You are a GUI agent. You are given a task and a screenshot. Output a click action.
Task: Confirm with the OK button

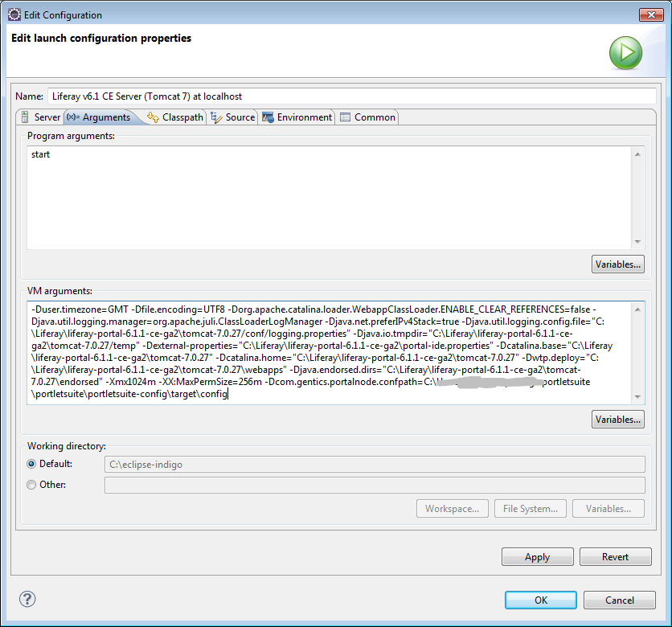[541, 600]
